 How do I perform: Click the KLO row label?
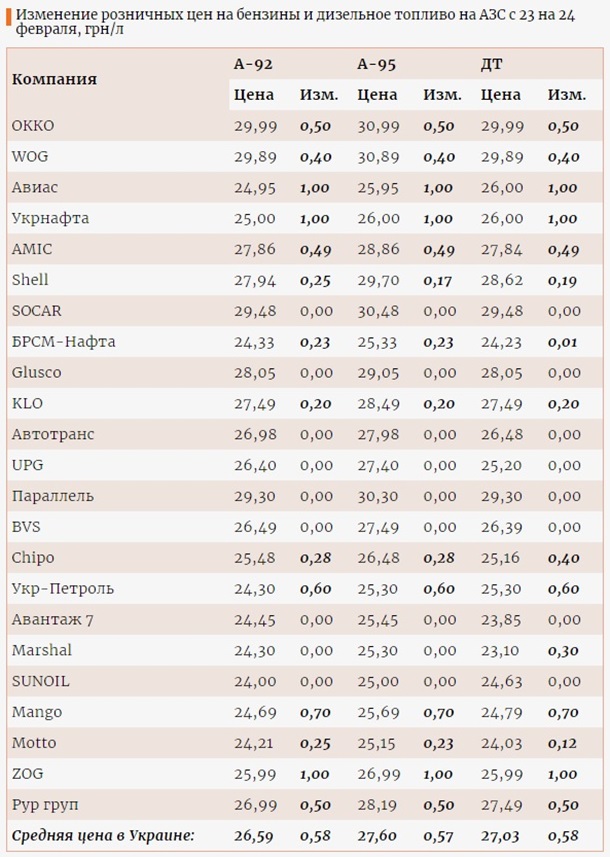pos(27,404)
